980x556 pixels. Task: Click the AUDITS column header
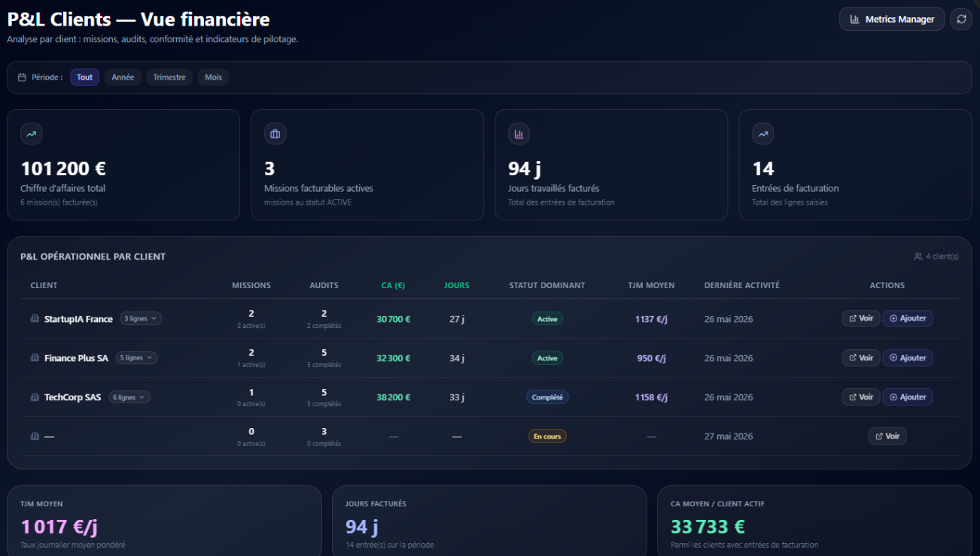(x=324, y=286)
